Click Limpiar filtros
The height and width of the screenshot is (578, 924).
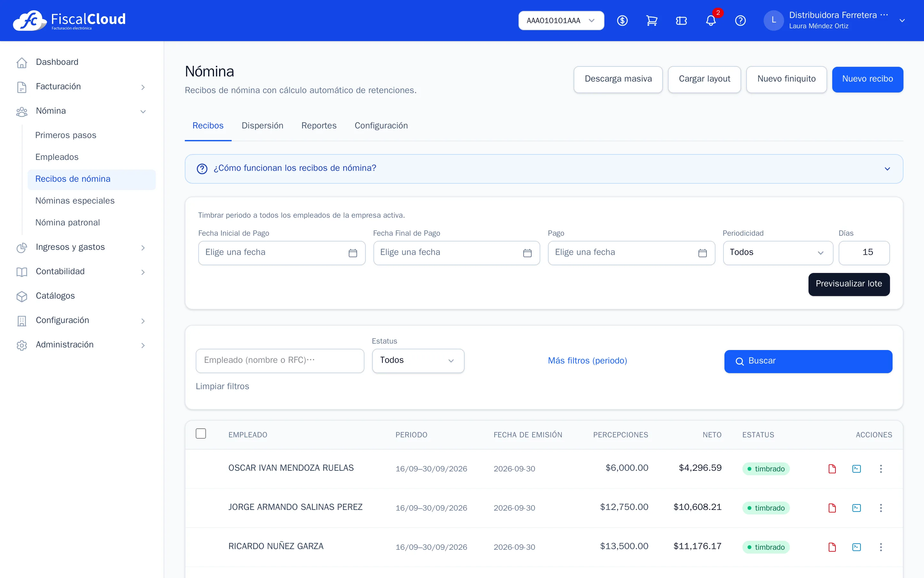point(222,387)
